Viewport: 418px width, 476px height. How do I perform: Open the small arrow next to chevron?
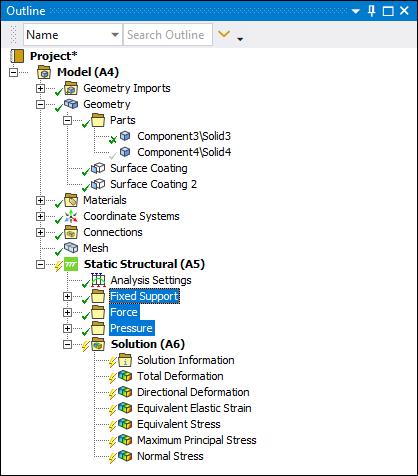click(x=240, y=39)
